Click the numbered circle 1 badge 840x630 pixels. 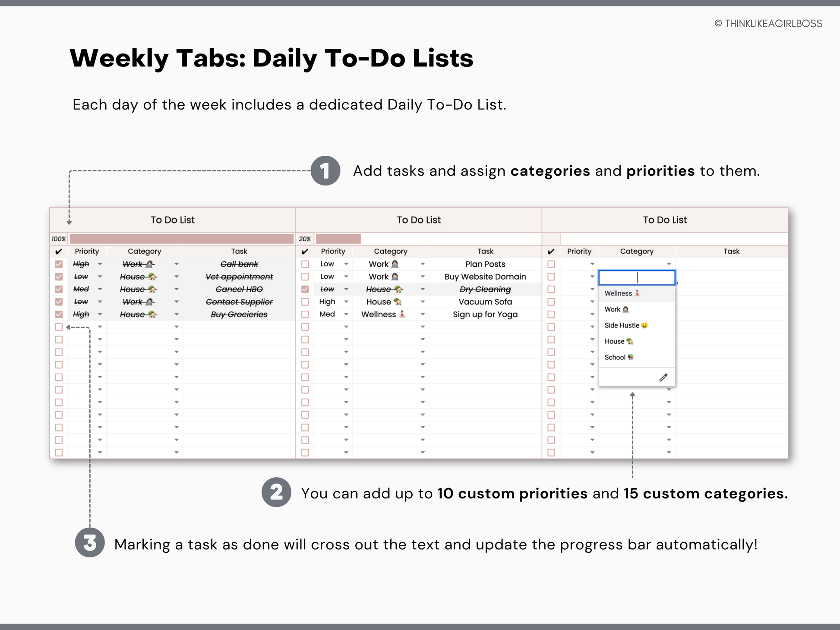pos(325,171)
